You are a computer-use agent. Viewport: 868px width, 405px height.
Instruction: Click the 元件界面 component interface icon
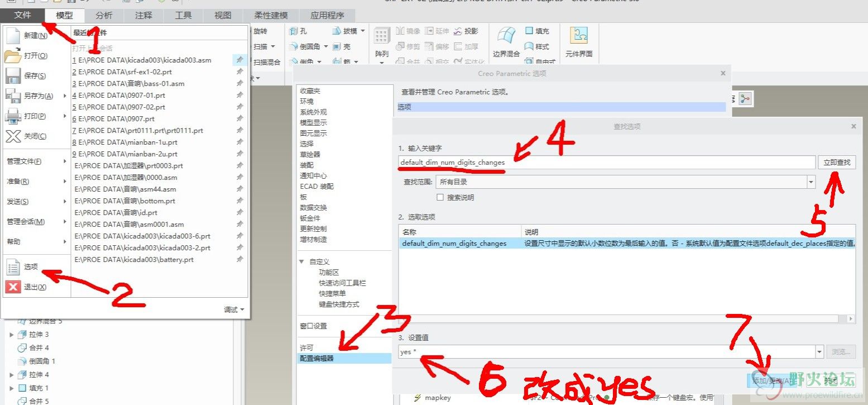(579, 36)
